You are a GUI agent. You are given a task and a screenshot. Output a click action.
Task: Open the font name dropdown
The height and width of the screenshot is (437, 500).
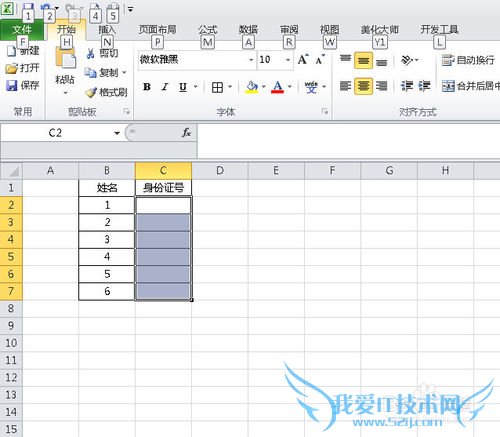(251, 60)
